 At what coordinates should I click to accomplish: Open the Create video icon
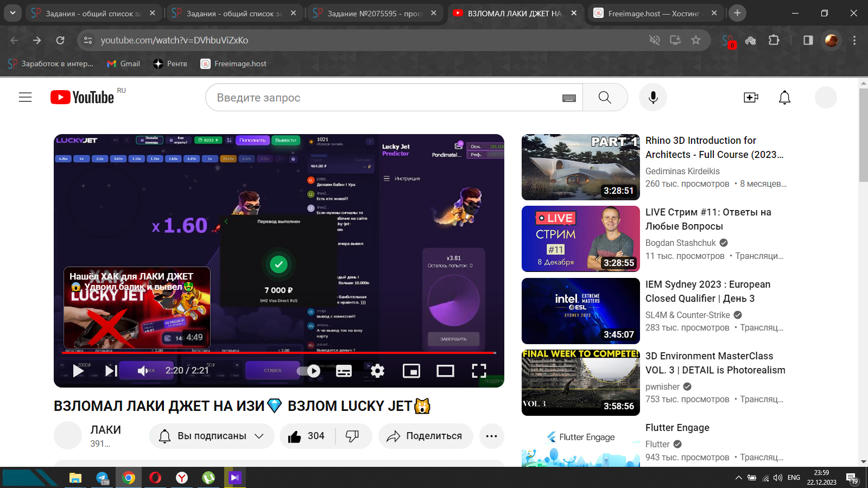pos(751,97)
